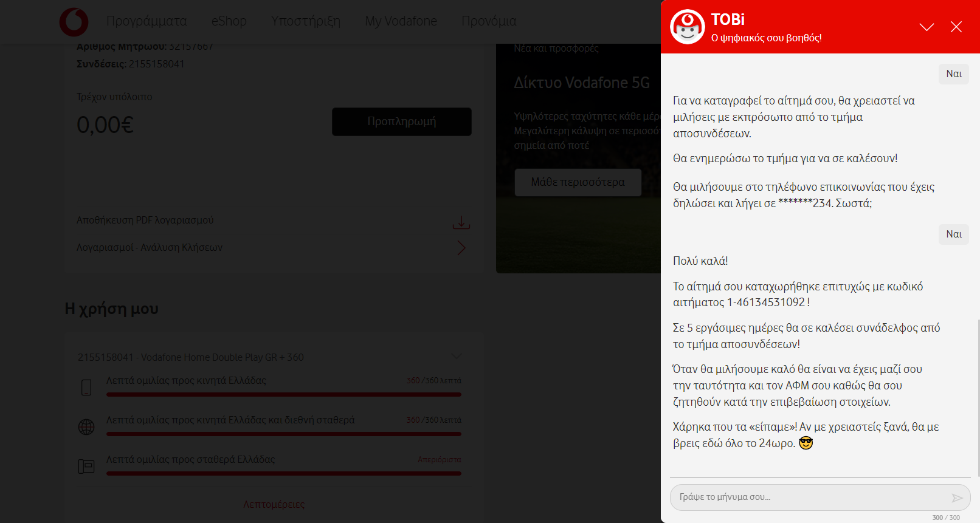Click the Προπληρωμή button
Image resolution: width=980 pixels, height=523 pixels.
402,121
